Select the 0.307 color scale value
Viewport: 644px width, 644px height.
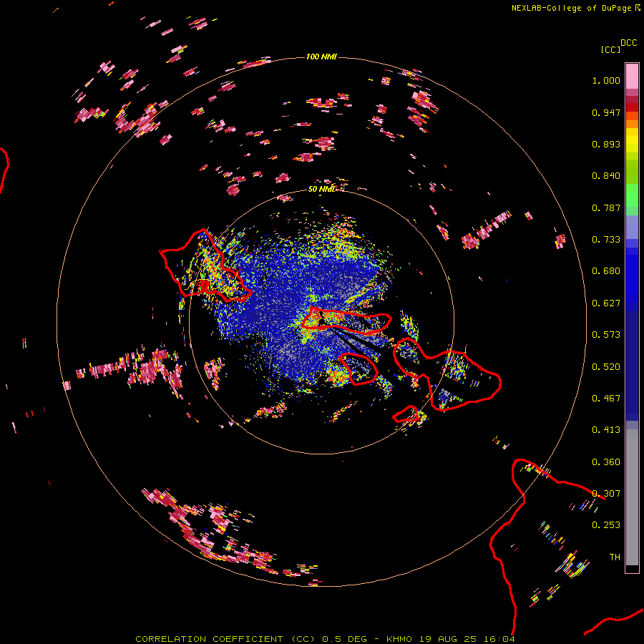(x=606, y=494)
